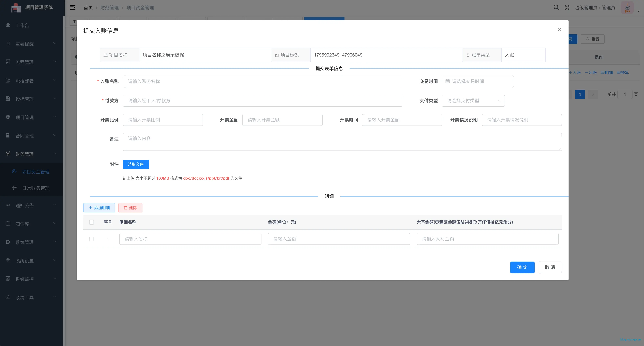Click the 通知公告 broadcast icon
644x346 pixels.
8,205
